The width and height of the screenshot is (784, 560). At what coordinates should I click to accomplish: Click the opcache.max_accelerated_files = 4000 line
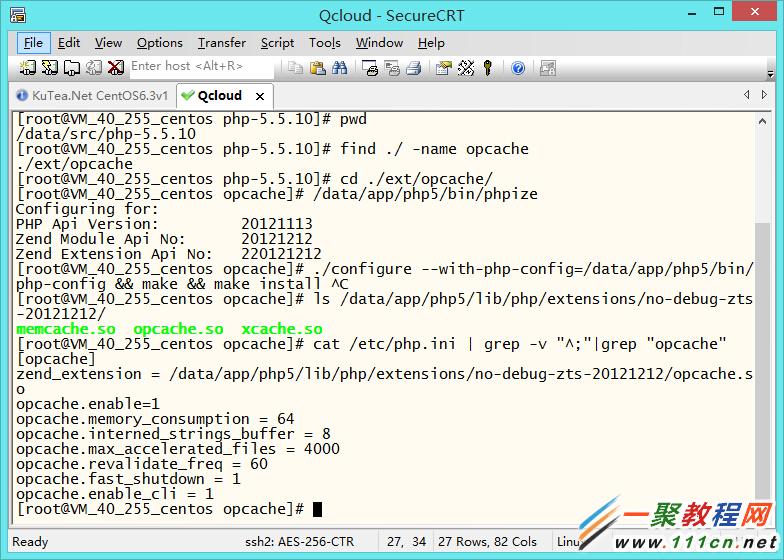(x=178, y=449)
